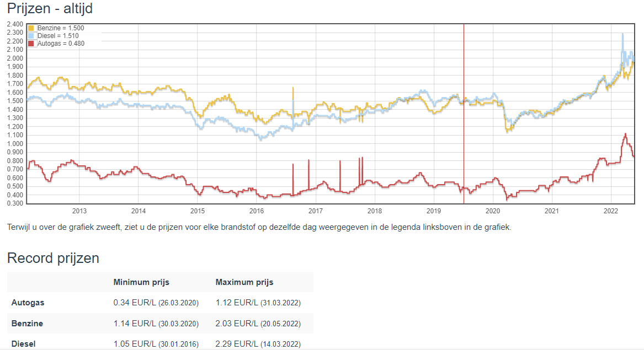Select the 'Autogas = 0.480' legend label

[61, 44]
